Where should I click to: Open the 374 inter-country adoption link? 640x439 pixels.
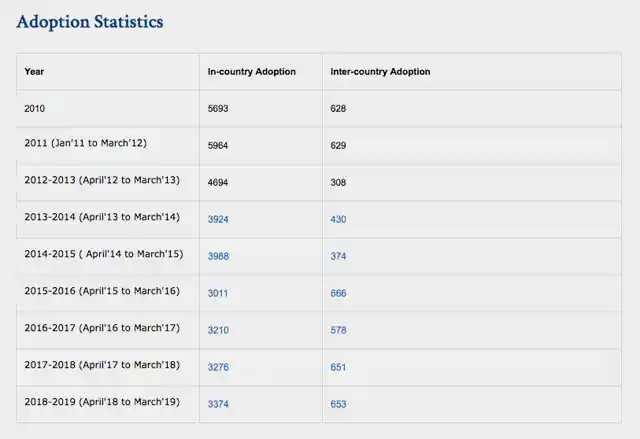[338, 256]
